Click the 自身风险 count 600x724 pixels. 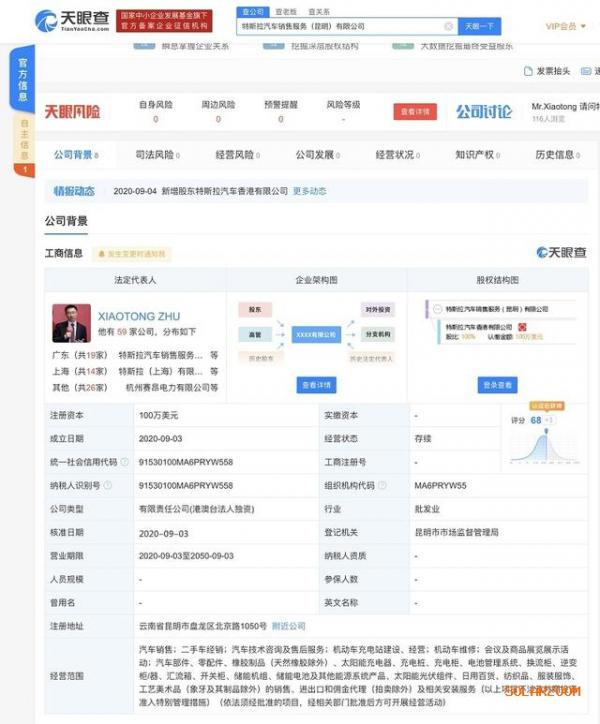pyautogui.click(x=156, y=119)
